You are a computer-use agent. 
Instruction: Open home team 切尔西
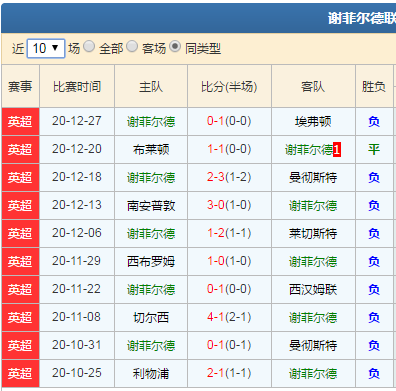[x=151, y=318]
